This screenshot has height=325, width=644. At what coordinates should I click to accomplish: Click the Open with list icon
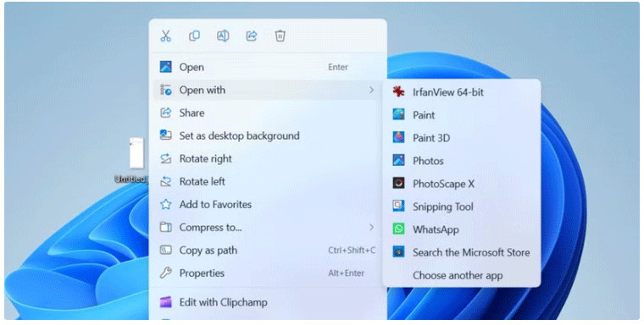tap(165, 90)
